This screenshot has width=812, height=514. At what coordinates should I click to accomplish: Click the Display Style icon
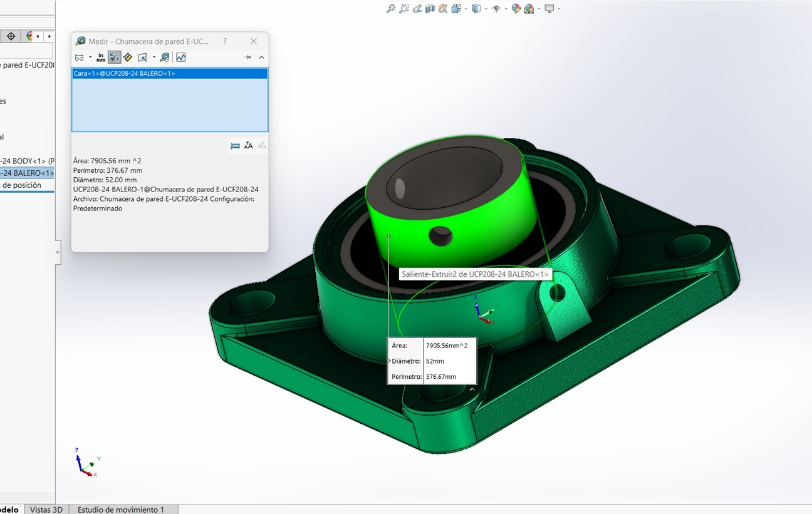476,9
